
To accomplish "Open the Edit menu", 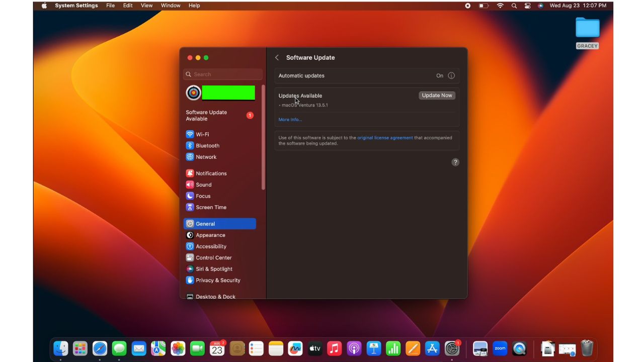I will pos(128,6).
